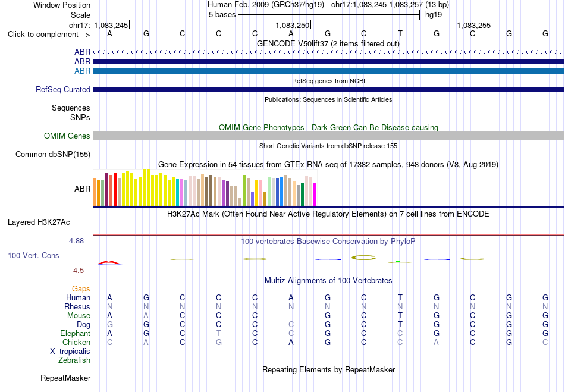Select the Dog alignment row label
Screen dimensions: 565x392
(83, 325)
